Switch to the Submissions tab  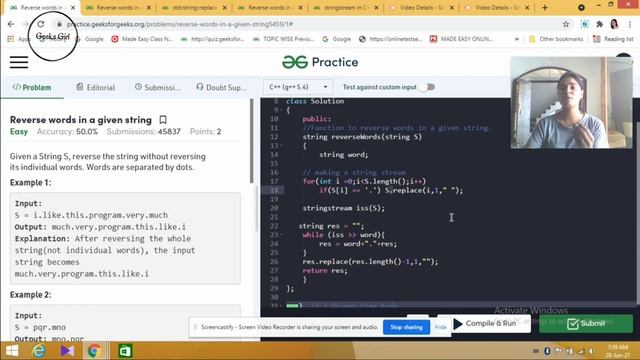point(158,87)
